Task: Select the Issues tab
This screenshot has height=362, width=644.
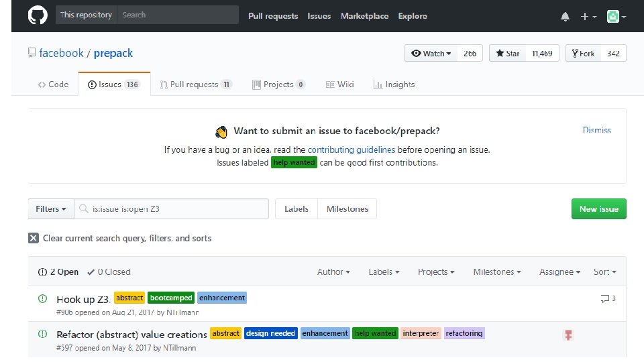Action: pos(114,84)
